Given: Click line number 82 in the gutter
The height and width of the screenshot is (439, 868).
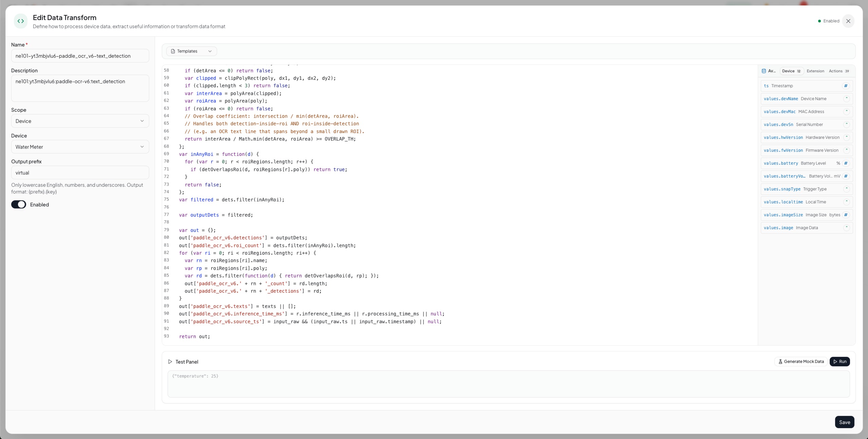Looking at the screenshot, I should [167, 253].
